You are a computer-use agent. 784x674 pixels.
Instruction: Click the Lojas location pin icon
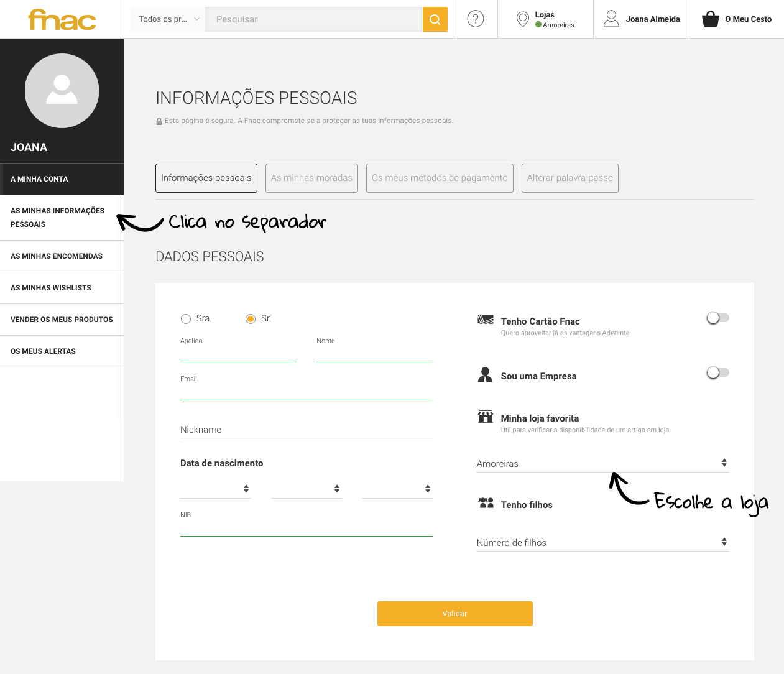(523, 19)
